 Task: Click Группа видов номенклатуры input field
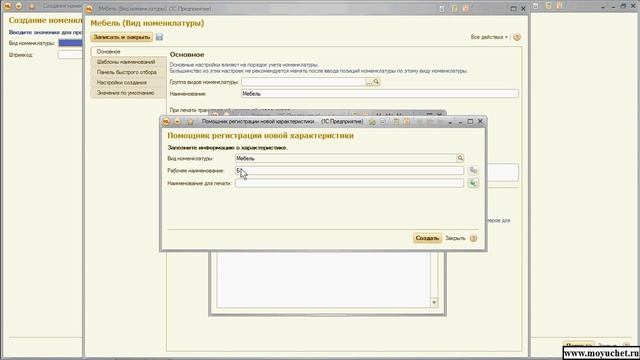(303, 82)
